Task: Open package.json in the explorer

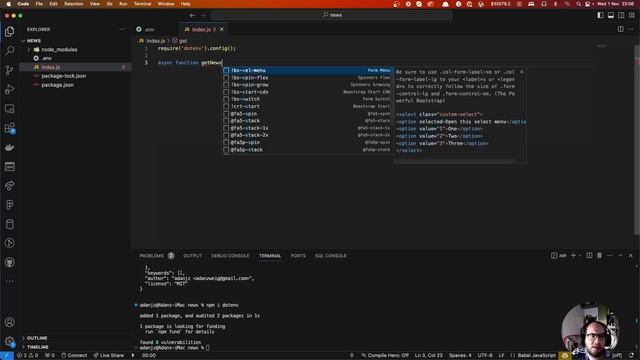Action: tap(57, 85)
